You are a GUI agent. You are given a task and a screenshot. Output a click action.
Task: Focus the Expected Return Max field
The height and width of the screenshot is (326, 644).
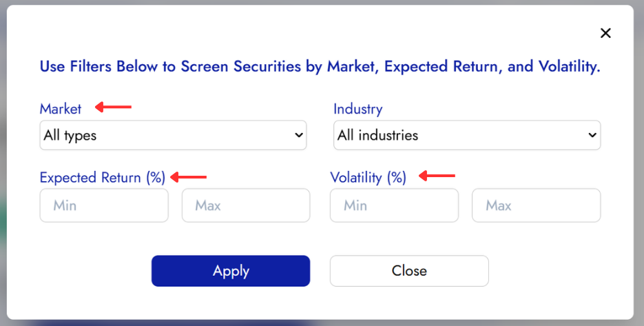[246, 205]
